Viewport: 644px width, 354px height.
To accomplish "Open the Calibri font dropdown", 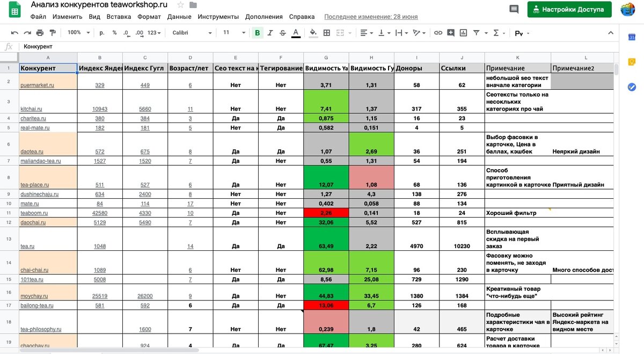I will (192, 33).
